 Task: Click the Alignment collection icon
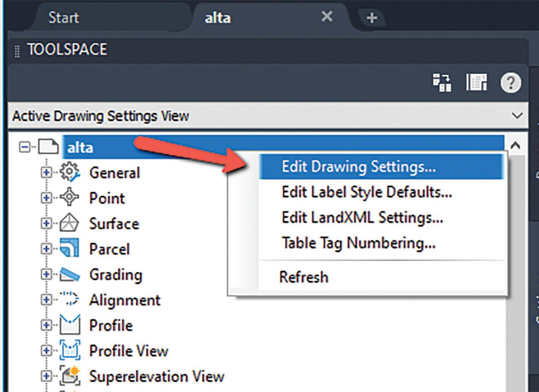pyautogui.click(x=69, y=300)
